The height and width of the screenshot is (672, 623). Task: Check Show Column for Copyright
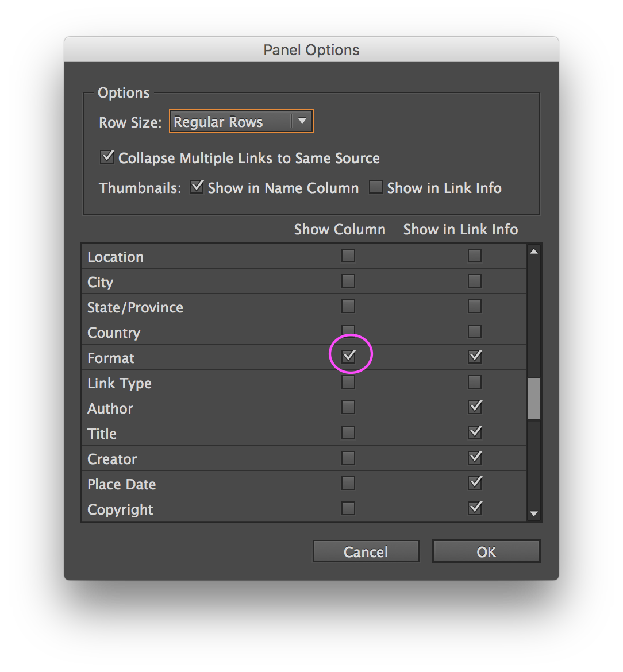pos(348,508)
